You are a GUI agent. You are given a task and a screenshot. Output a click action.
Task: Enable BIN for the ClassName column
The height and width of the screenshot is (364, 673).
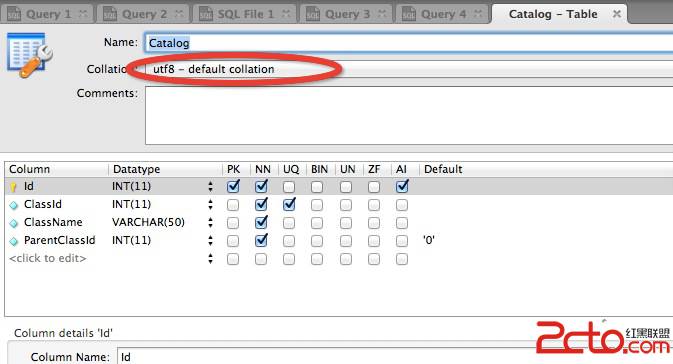pyautogui.click(x=317, y=223)
